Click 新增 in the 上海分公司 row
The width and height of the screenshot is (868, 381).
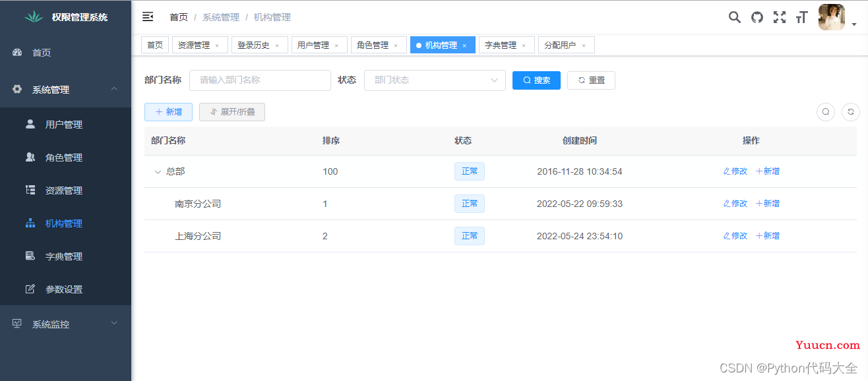[768, 236]
